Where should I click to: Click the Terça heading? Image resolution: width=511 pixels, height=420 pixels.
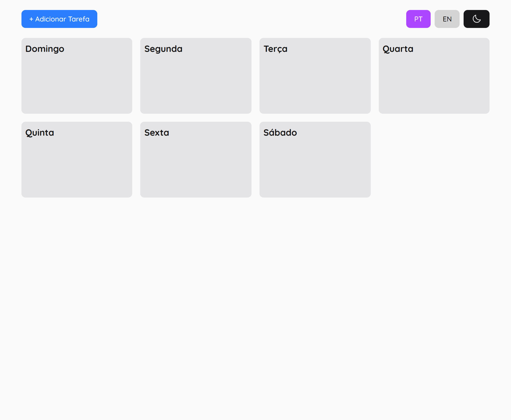tap(275, 49)
